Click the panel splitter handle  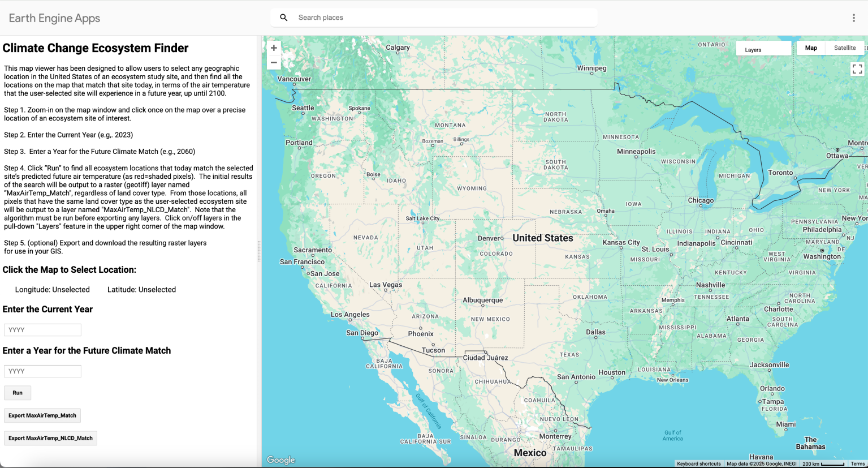click(259, 251)
